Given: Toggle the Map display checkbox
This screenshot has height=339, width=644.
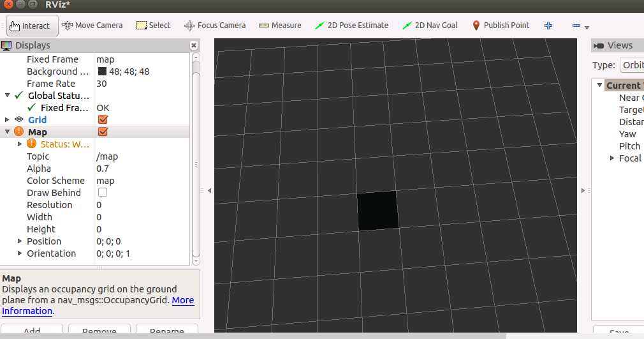Looking at the screenshot, I should 103,132.
